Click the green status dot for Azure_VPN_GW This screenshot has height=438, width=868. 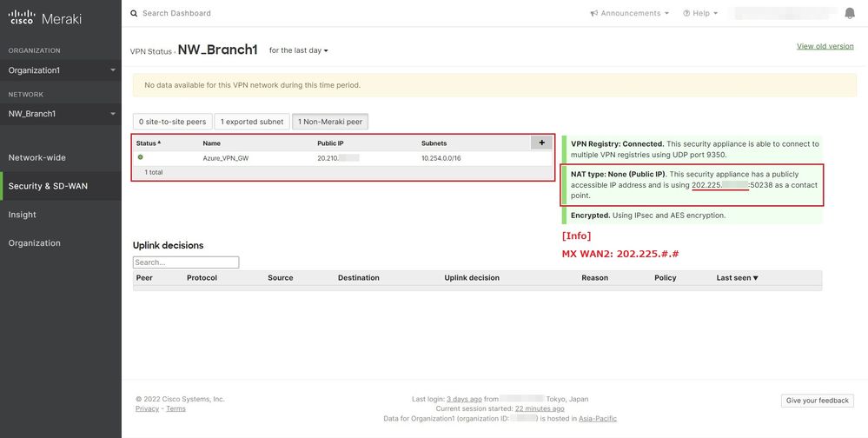pyautogui.click(x=140, y=157)
